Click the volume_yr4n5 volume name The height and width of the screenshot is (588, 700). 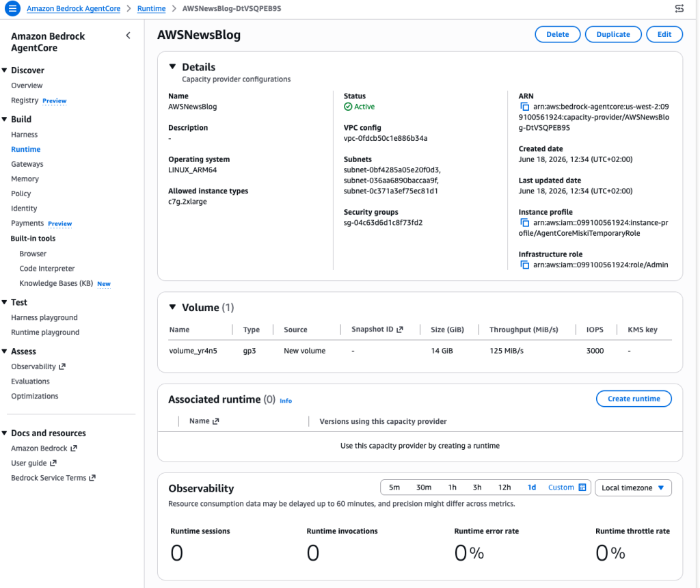193,351
